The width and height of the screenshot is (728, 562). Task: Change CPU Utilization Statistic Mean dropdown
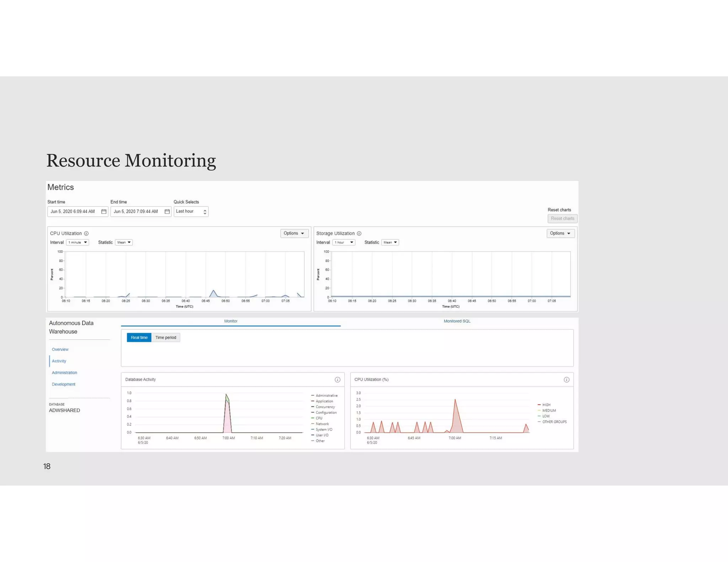click(124, 242)
